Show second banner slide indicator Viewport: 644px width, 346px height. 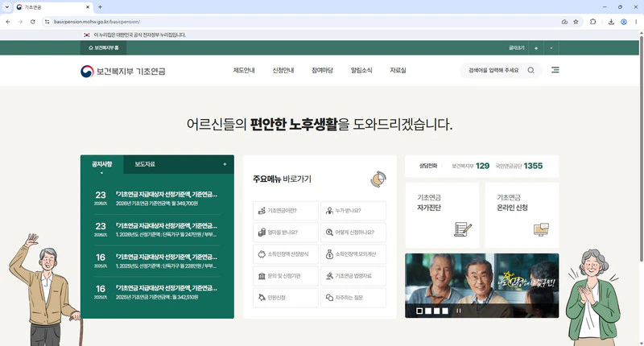click(x=428, y=311)
